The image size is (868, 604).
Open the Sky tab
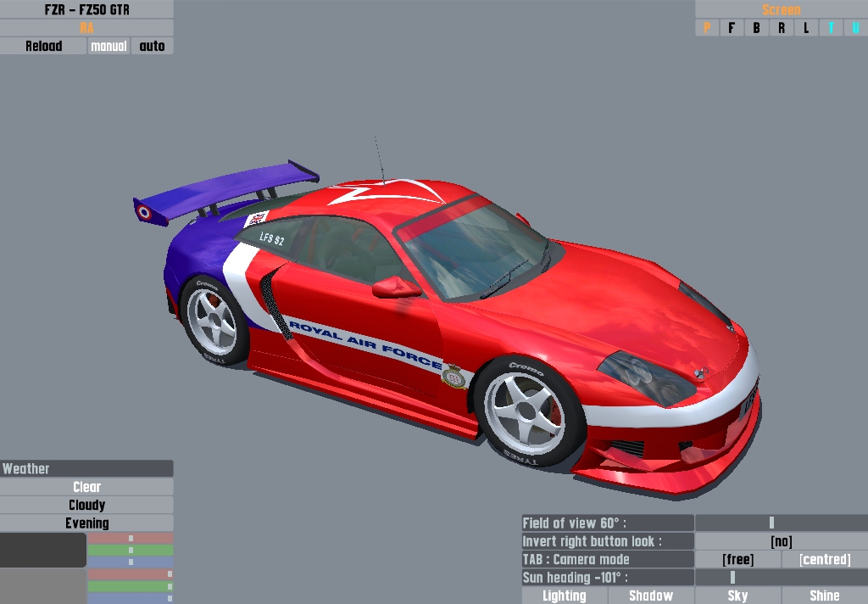coord(738,596)
